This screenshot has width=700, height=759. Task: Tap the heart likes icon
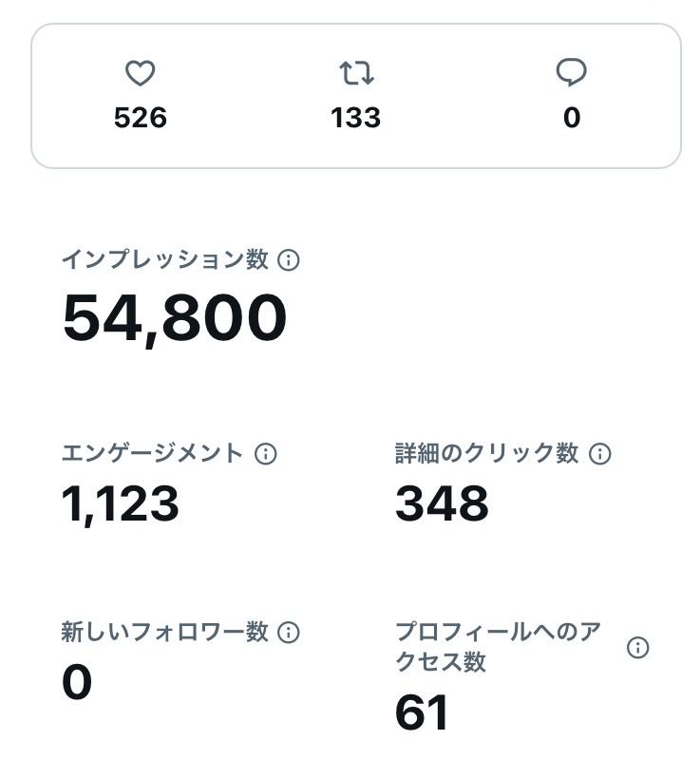140,73
